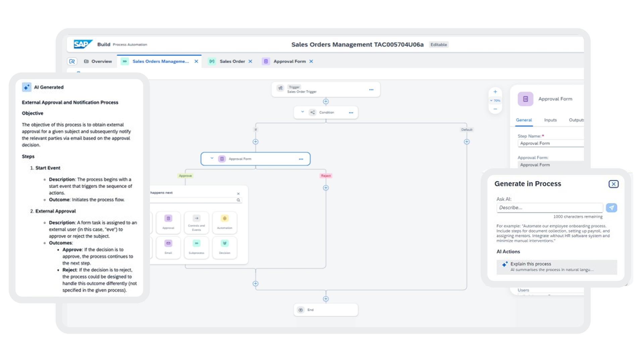This screenshot has height=362, width=644.
Task: Open the project explorer icon left of Overview
Action: point(72,61)
